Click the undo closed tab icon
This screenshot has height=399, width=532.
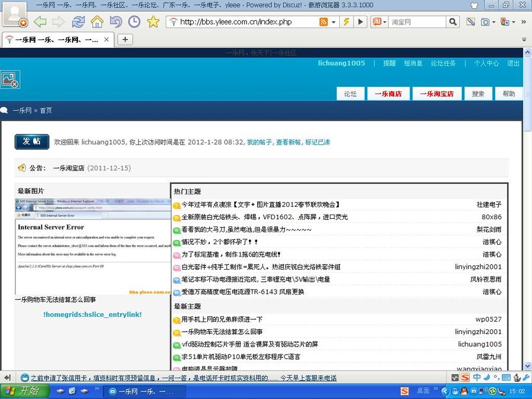[115, 22]
